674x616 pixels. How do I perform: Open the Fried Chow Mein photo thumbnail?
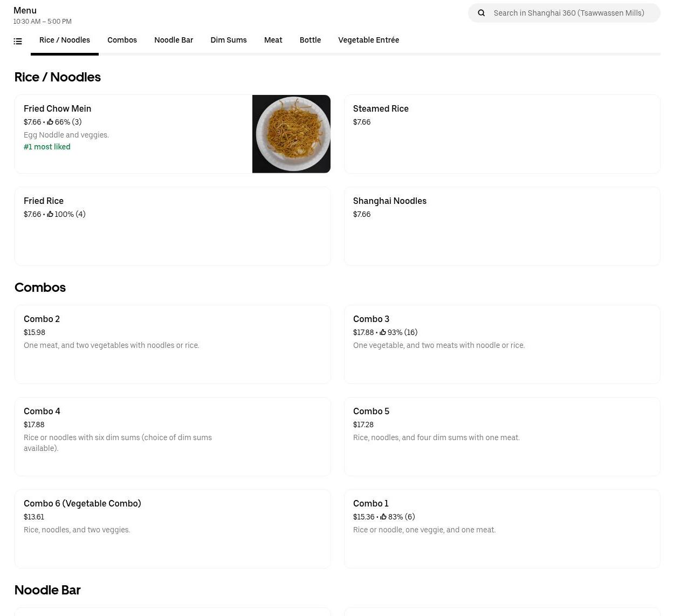(x=291, y=134)
